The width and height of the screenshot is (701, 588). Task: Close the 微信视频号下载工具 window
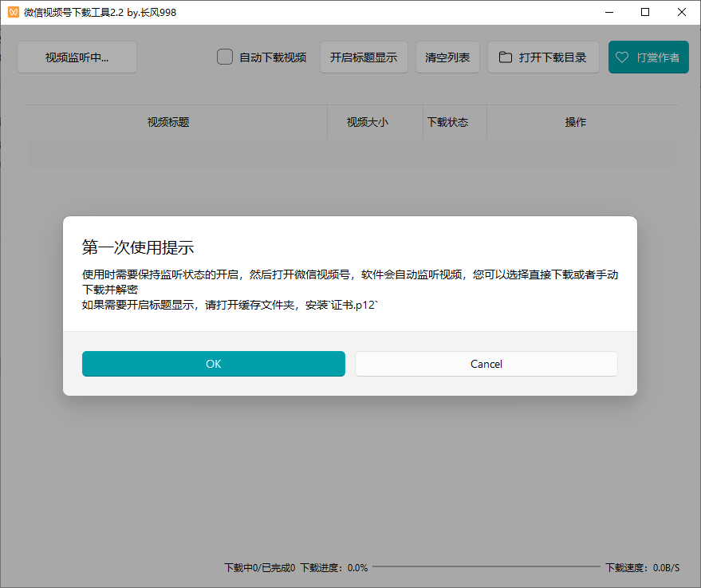(x=681, y=12)
